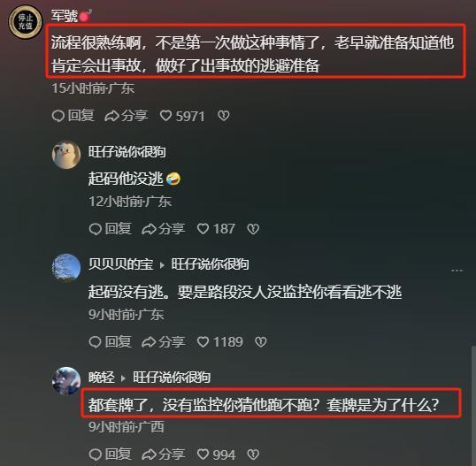Open the username 旺仔说你很狗 above '起码他没逃'
Screen dimensions: 476x466
point(127,152)
